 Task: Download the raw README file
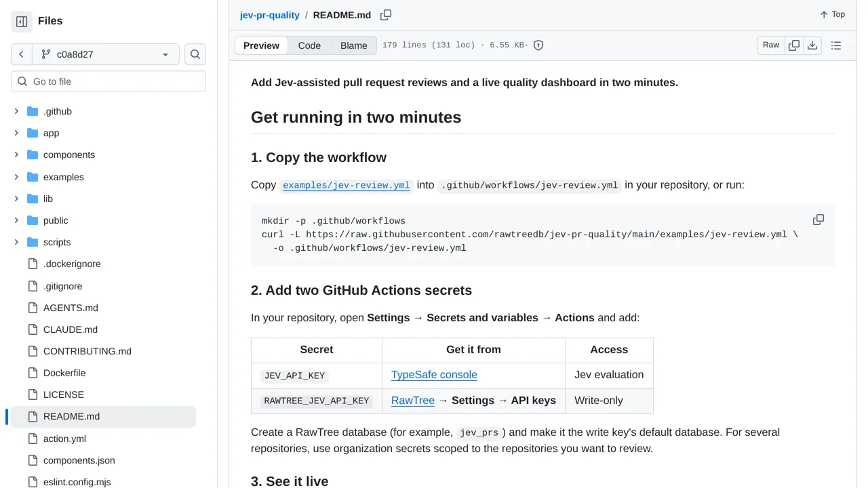[812, 45]
